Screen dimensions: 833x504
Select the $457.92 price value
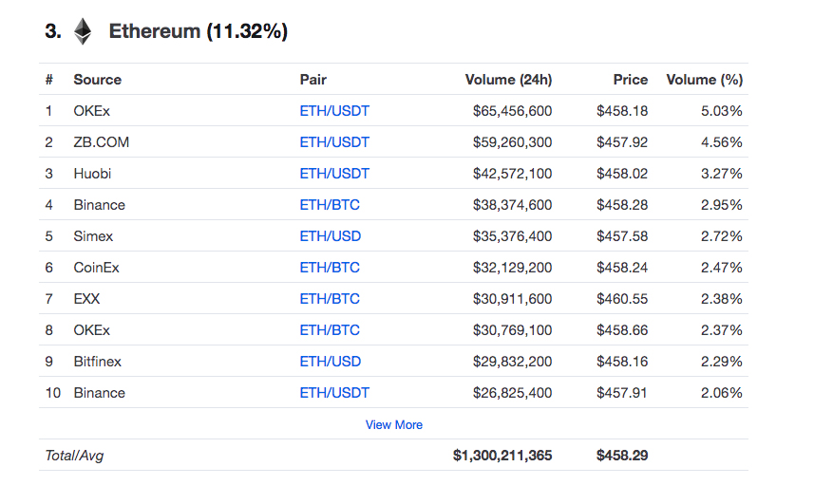click(622, 142)
